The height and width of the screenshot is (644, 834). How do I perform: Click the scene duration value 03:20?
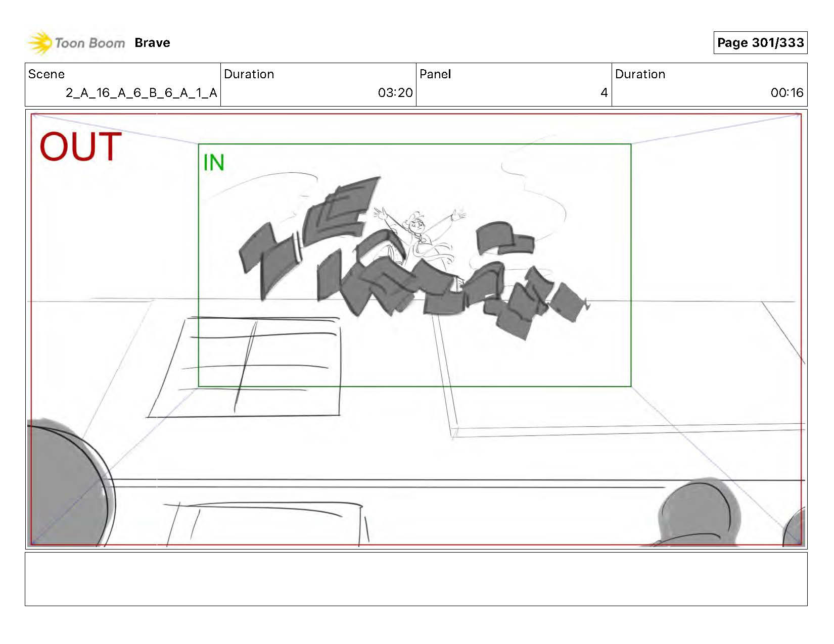(395, 93)
